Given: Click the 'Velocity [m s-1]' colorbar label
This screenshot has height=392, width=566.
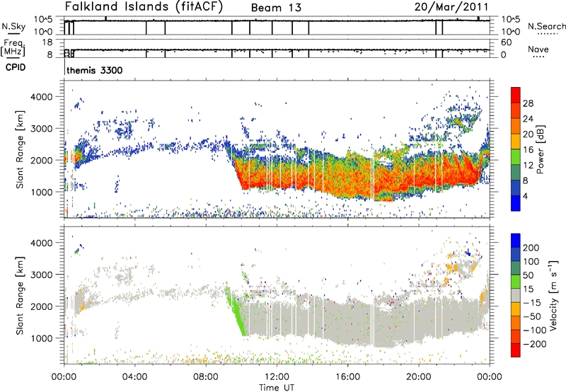Looking at the screenshot, I should click(553, 295).
